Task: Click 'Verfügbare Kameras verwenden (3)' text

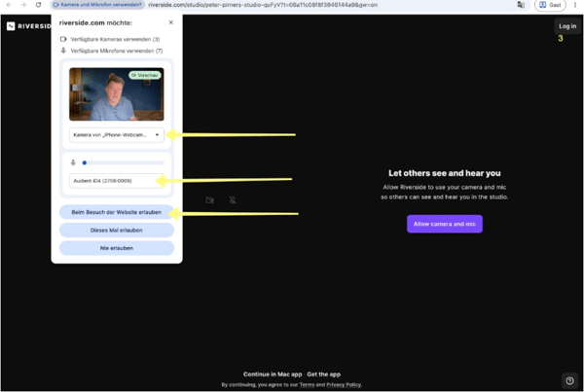Action: coord(115,39)
